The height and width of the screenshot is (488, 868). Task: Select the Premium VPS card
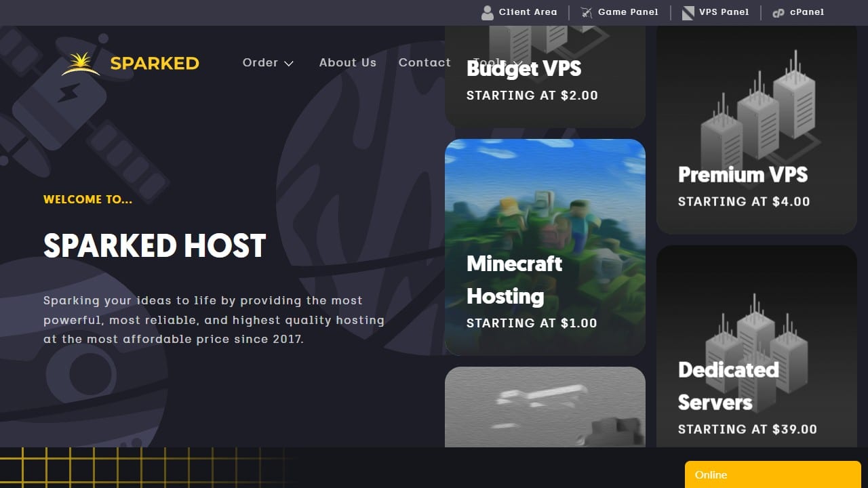pyautogui.click(x=757, y=130)
